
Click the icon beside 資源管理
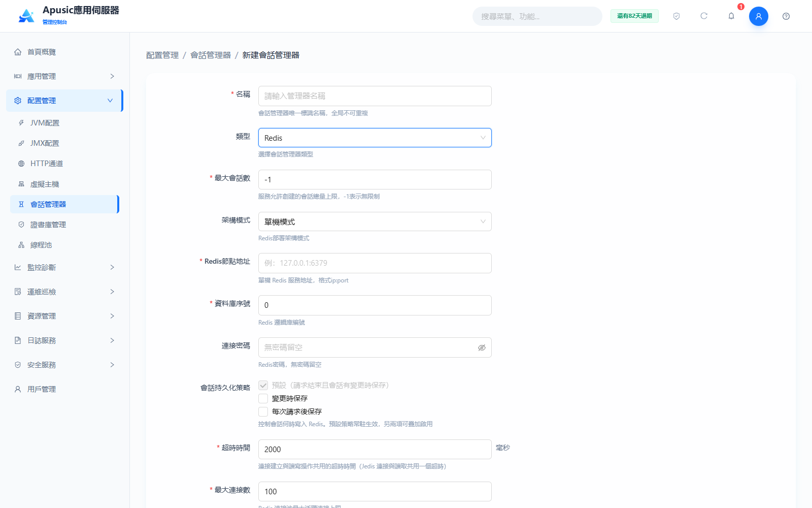coord(18,316)
